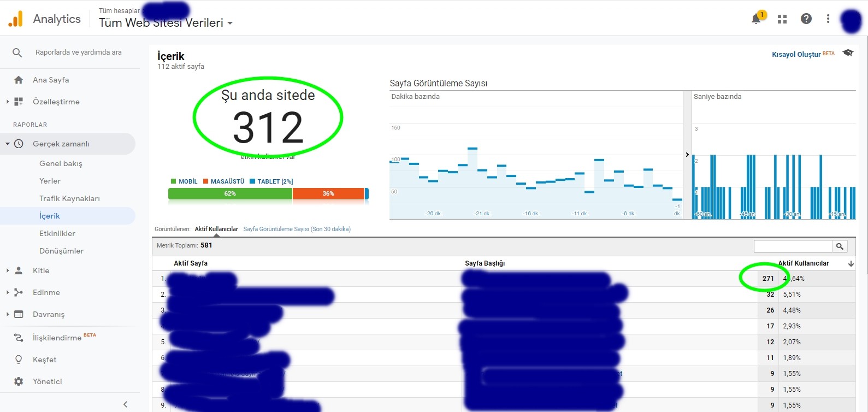Click the orange MASAÜSTÜ 36% bar segment
This screenshot has height=412, width=868.
coord(328,193)
